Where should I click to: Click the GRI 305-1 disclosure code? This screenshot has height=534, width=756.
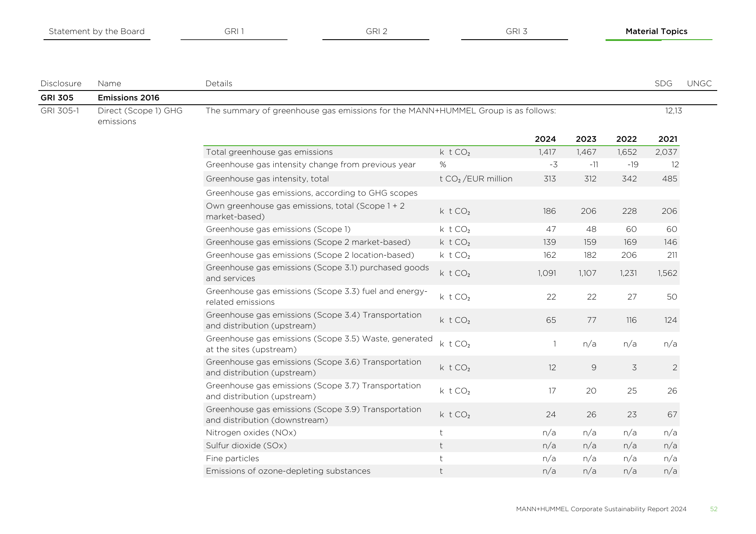click(x=60, y=111)
